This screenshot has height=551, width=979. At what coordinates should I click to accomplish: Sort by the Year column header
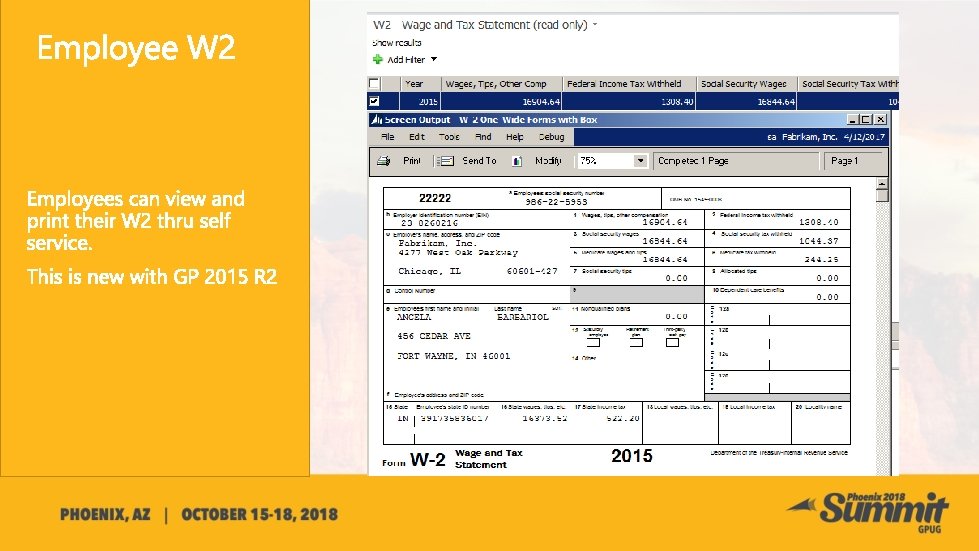pos(420,84)
